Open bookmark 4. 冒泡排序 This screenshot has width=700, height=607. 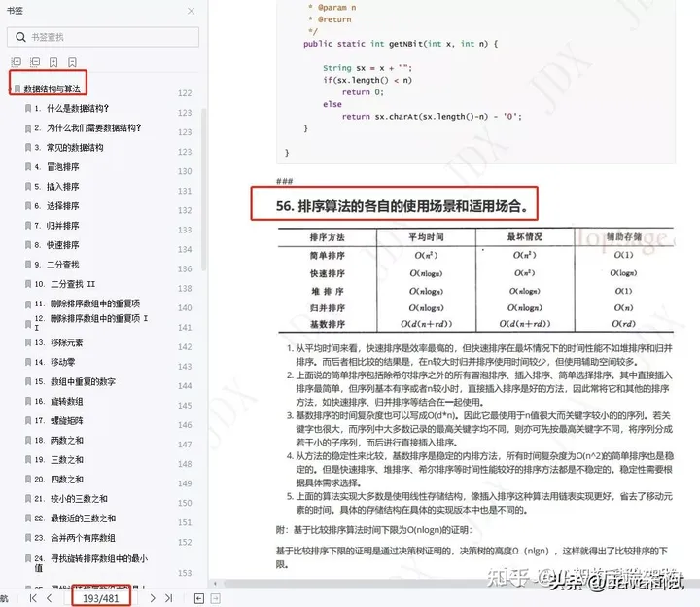point(56,167)
